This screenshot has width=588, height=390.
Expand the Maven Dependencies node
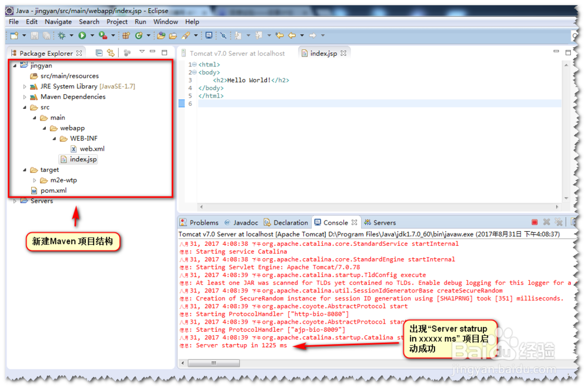point(25,97)
